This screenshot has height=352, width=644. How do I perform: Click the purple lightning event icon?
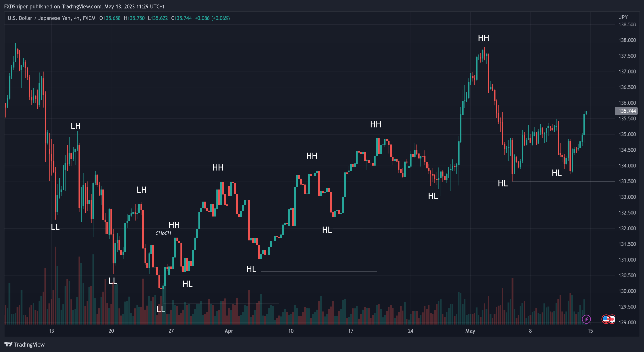coord(586,319)
